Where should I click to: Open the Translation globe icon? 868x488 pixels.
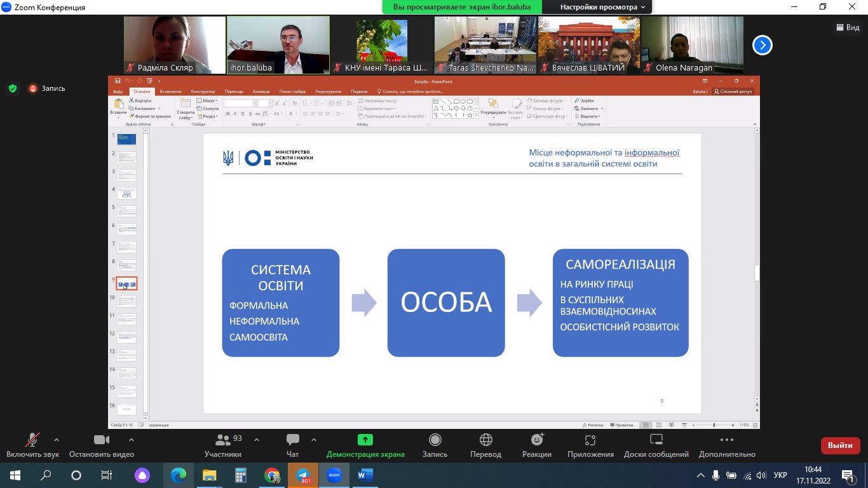(x=485, y=445)
